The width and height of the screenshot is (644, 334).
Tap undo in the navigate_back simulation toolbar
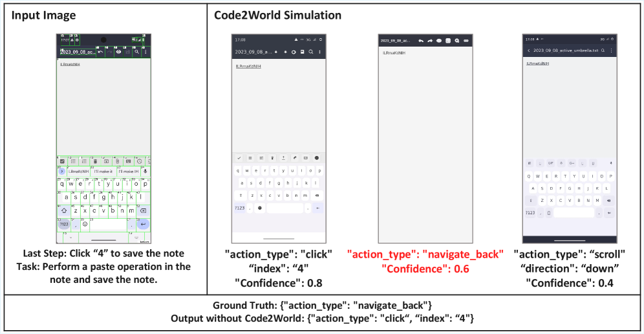coord(421,41)
